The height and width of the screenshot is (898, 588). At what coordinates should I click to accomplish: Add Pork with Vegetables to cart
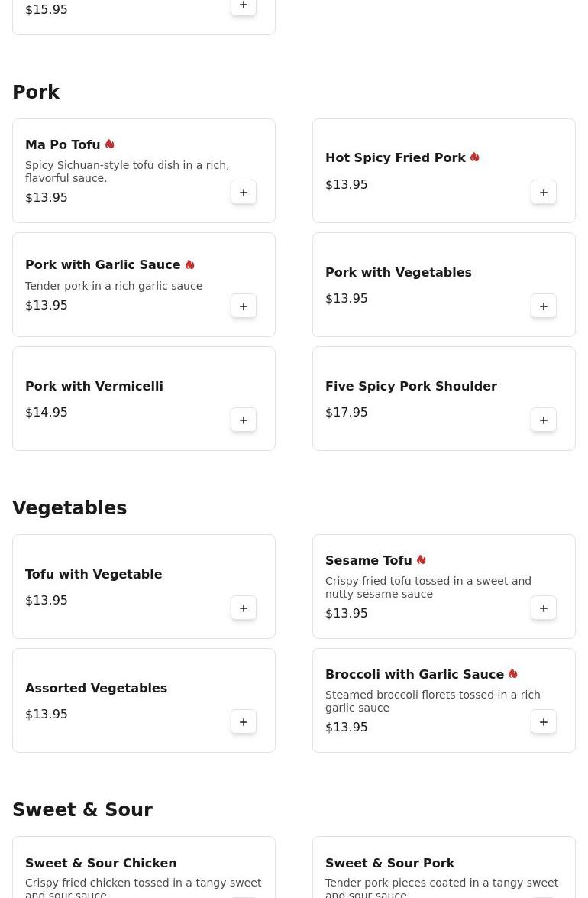544,306
